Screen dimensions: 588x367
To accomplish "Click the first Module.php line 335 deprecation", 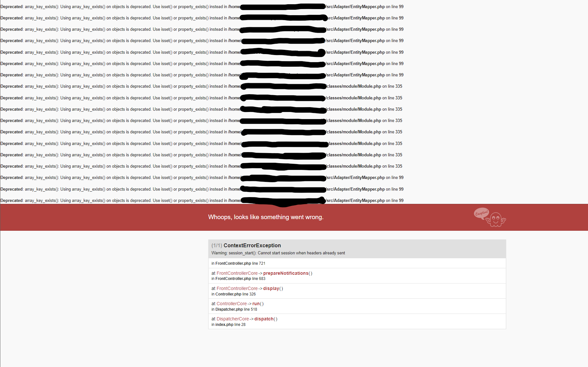I will 201,86.
